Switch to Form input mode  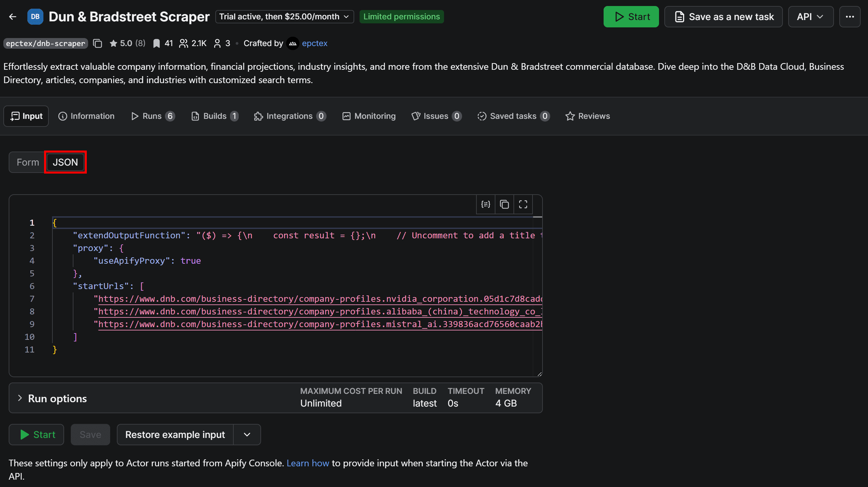pyautogui.click(x=28, y=162)
